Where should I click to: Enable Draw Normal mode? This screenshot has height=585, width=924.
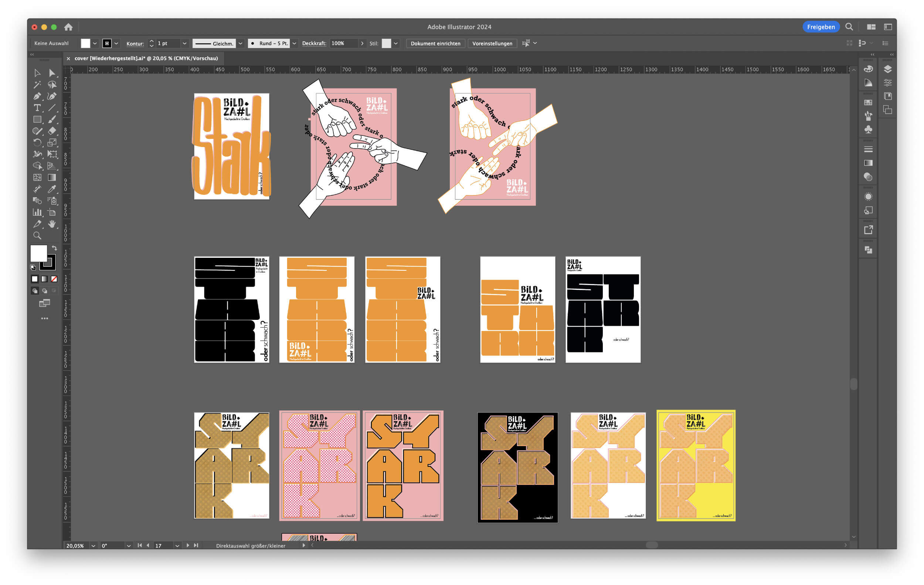pyautogui.click(x=34, y=291)
